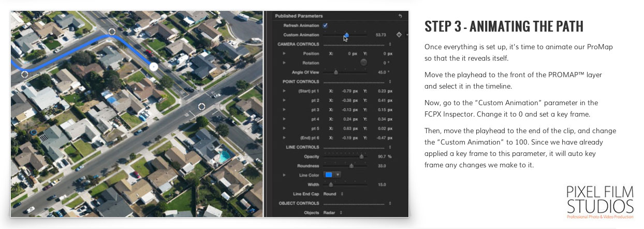The width and height of the screenshot is (644, 229).
Task: Click the Roundness value 33.0
Action: coord(382,166)
